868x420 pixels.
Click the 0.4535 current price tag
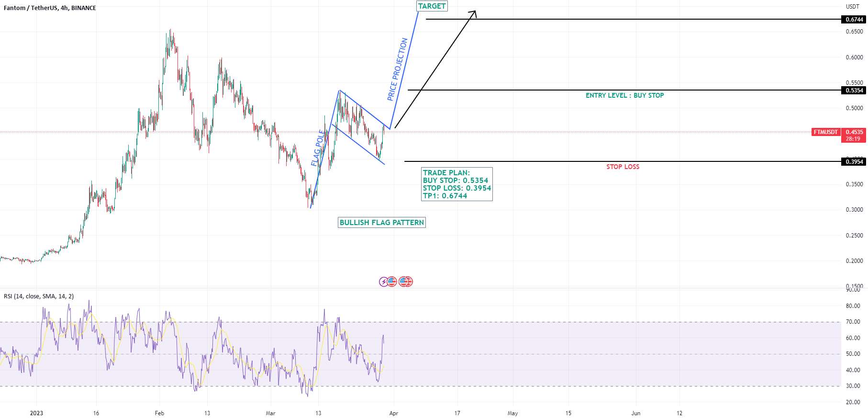pyautogui.click(x=854, y=132)
